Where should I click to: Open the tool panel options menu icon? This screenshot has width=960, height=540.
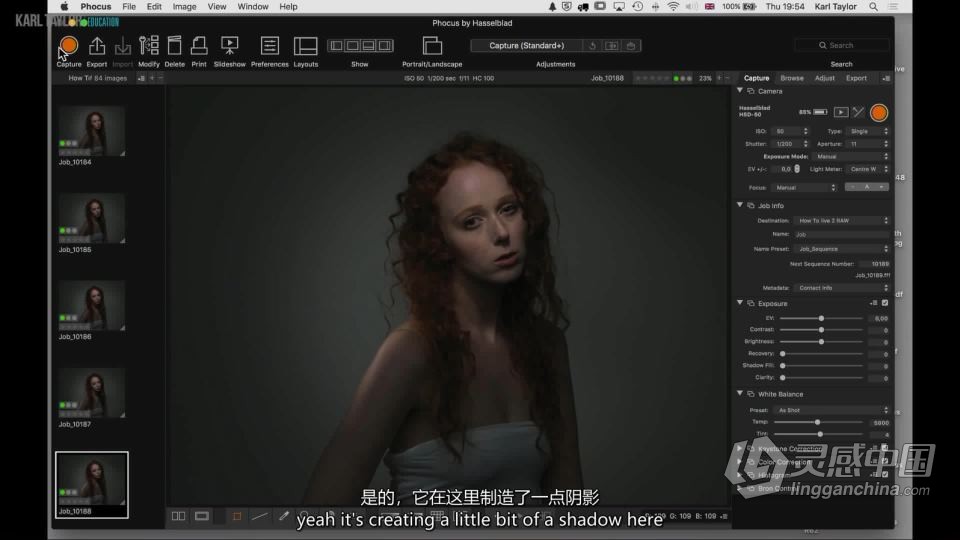[886, 78]
